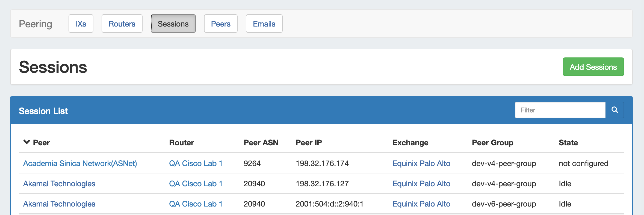Sort by the Peer ASN column header
Image resolution: width=644 pixels, height=215 pixels.
tap(261, 143)
